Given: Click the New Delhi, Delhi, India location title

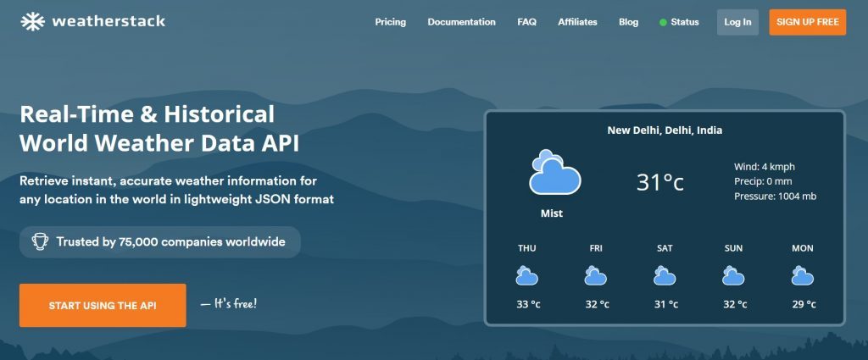Looking at the screenshot, I should (x=665, y=130).
